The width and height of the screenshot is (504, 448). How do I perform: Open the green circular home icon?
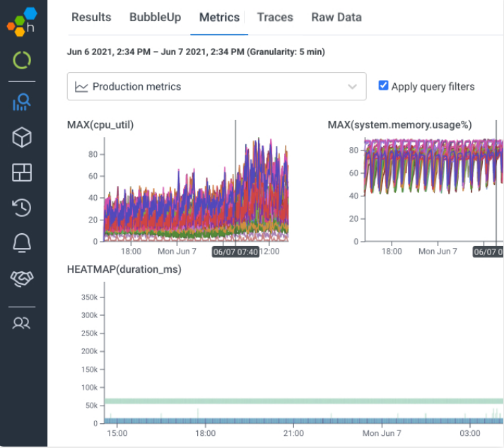tap(22, 61)
